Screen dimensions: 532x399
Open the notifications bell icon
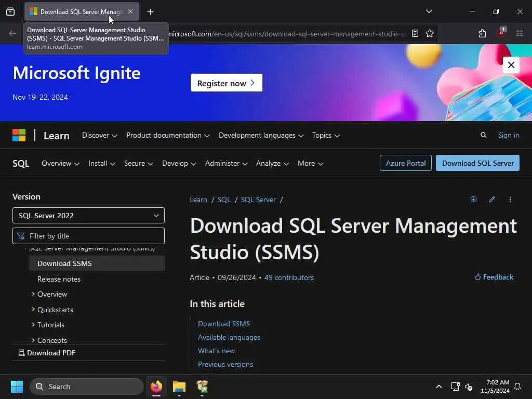pos(517,387)
